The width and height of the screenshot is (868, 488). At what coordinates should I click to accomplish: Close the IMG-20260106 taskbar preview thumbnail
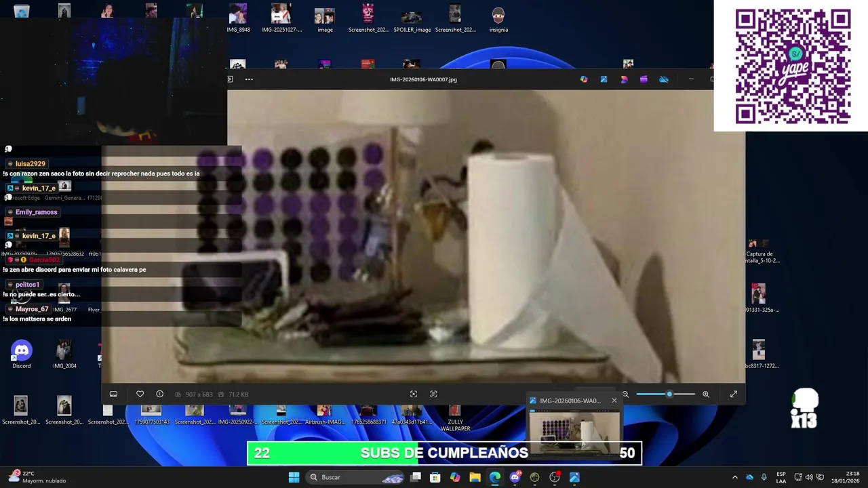coord(614,401)
